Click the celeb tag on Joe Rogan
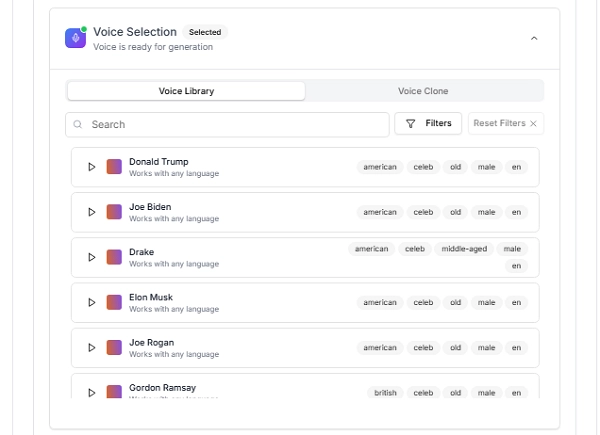The image size is (600, 435). coord(423,347)
